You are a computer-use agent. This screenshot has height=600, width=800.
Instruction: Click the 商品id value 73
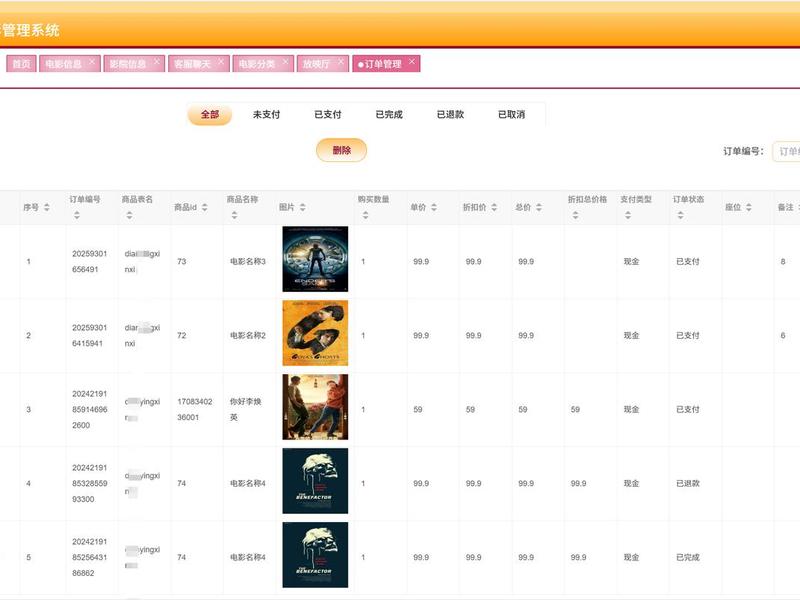[x=182, y=261]
